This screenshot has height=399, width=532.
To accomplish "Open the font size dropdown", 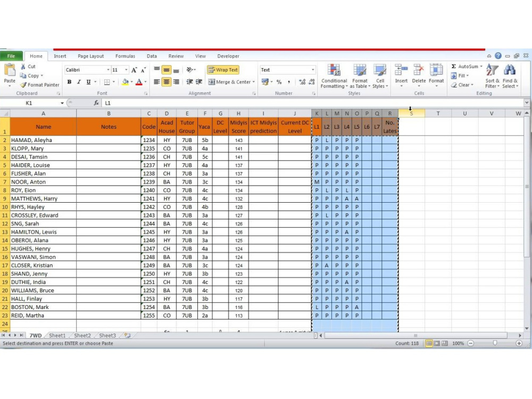I will [x=126, y=70].
